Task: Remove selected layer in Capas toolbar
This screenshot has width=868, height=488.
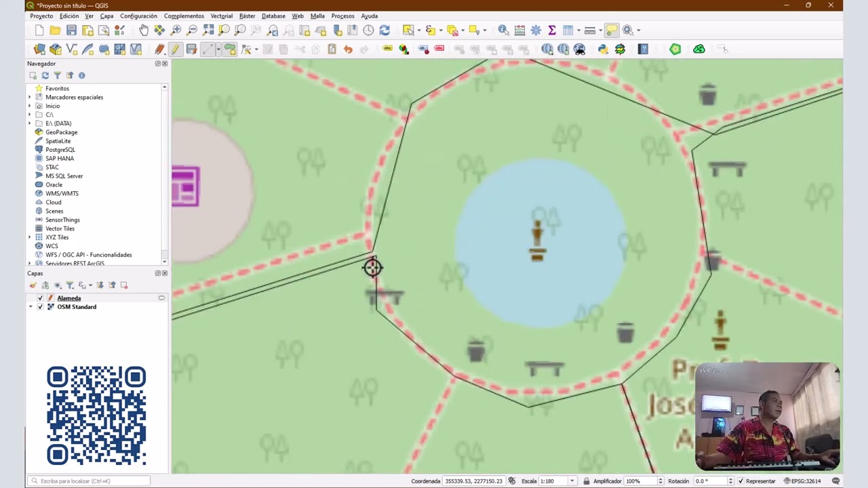Action: [x=124, y=285]
